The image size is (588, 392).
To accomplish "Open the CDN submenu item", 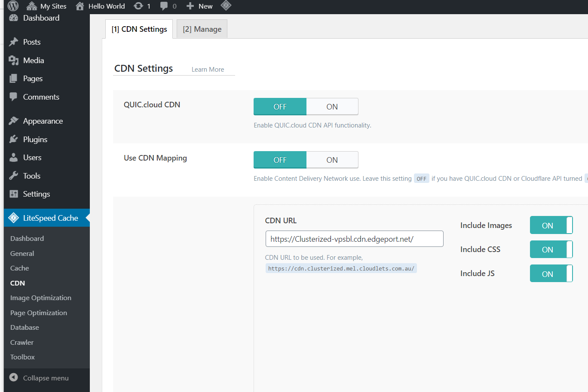I will (18, 283).
